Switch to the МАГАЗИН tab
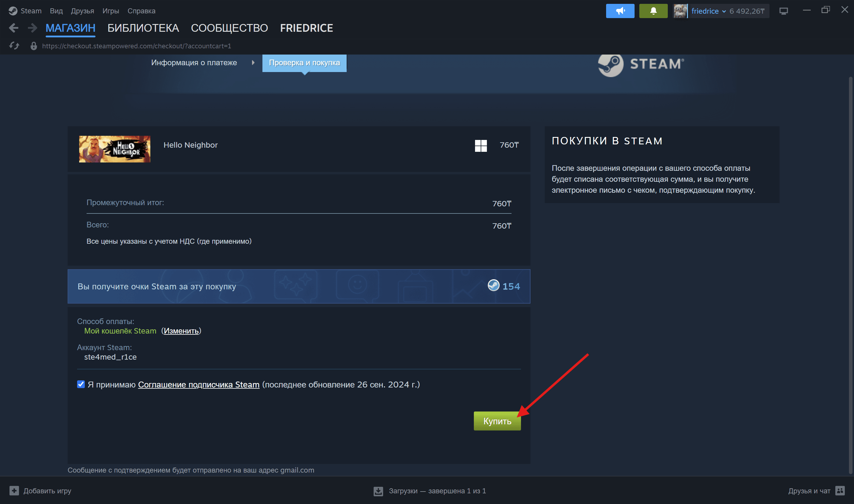Viewport: 854px width, 504px height. (70, 28)
